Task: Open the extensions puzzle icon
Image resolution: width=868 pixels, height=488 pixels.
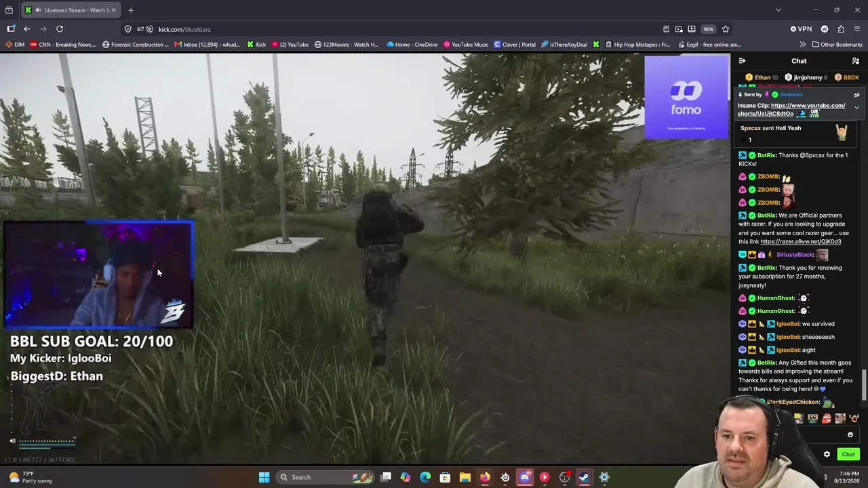Action: tap(841, 29)
